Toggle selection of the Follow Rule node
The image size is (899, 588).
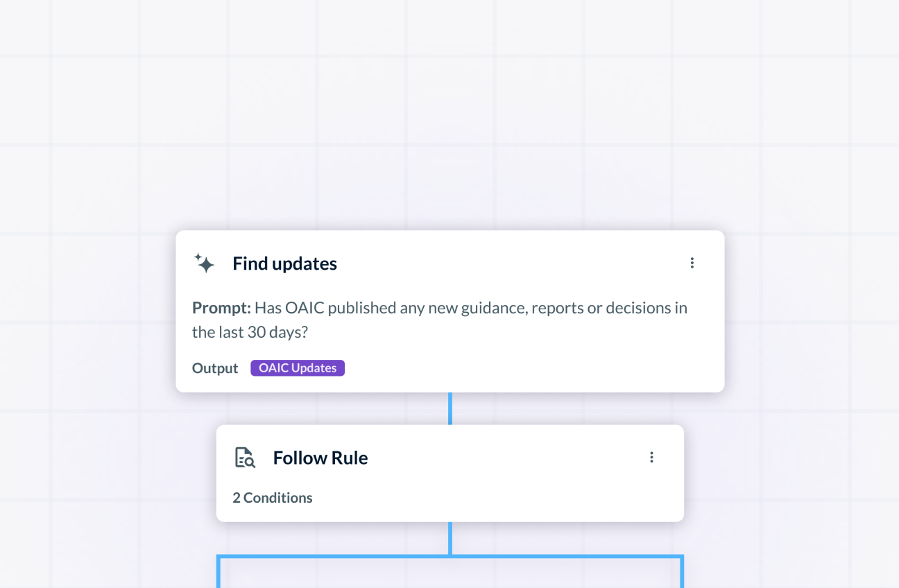449,473
